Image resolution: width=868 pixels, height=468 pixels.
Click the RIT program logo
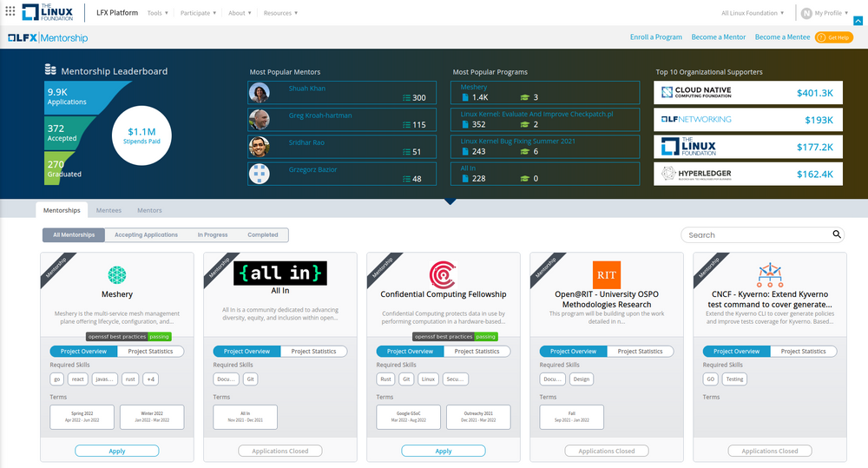pos(607,274)
